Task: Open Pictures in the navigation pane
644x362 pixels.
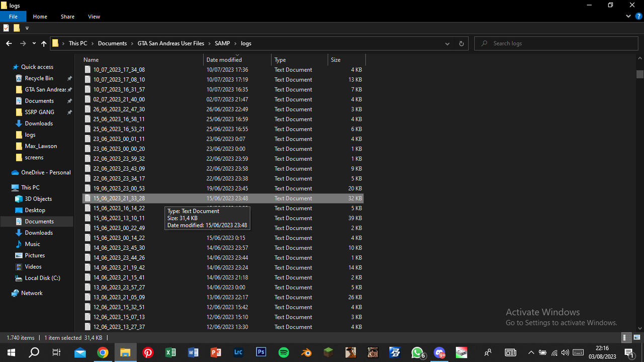Action: 35,255
